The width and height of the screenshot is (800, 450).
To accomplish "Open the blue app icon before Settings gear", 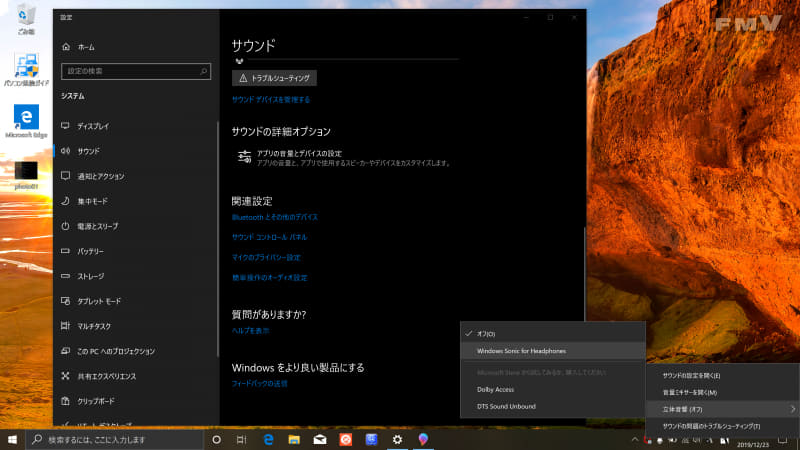I will coord(371,439).
